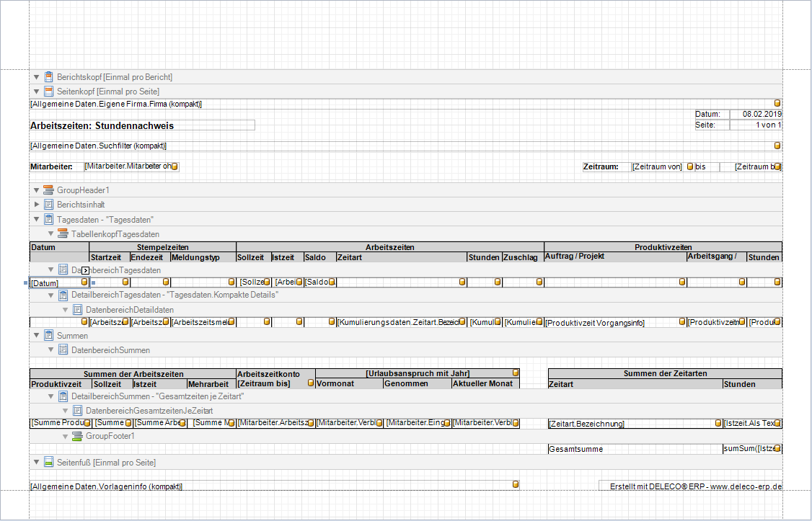Viewport: 812px width, 521px height.
Task: Click the TabellenkopfTagesdaten band icon
Action: coord(63,233)
